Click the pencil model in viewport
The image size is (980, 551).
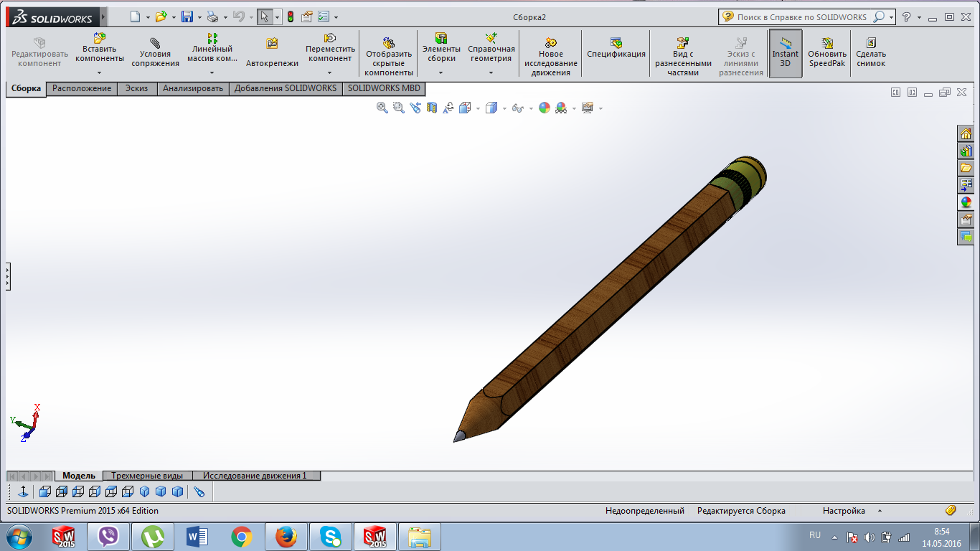click(x=610, y=298)
